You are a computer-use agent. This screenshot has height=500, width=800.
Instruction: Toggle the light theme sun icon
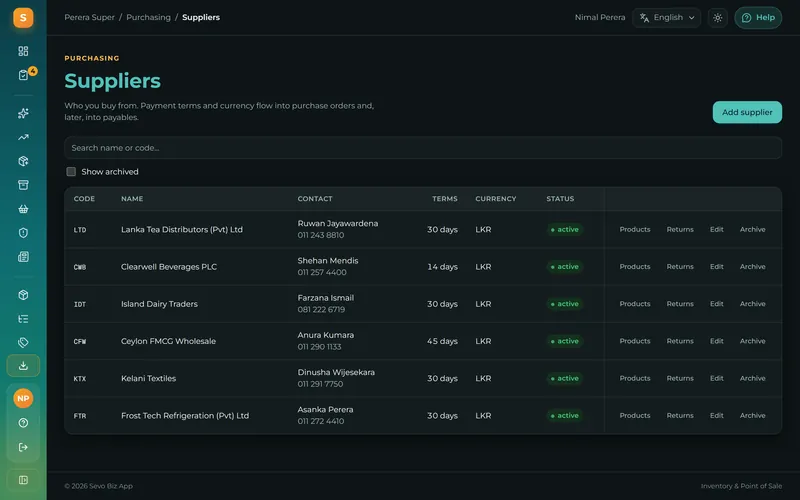[717, 18]
